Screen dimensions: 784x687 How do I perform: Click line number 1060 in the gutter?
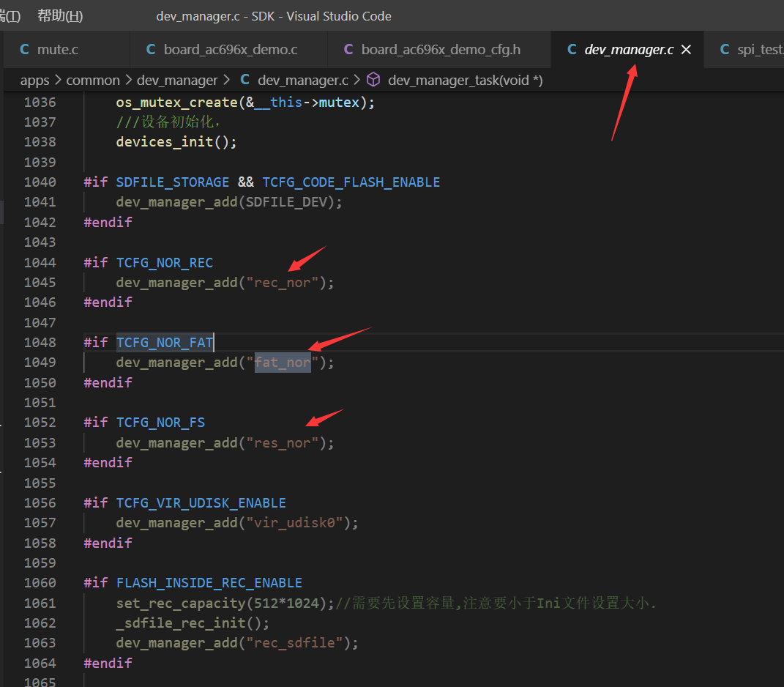40,583
